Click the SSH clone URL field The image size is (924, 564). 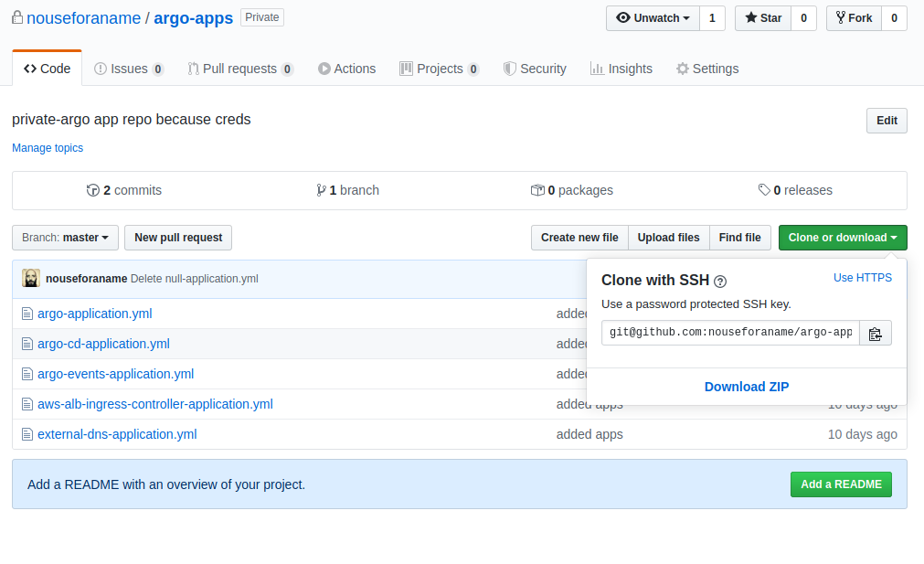[731, 333]
